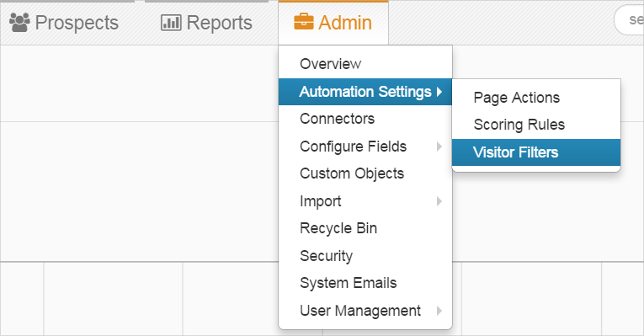Click the Admin briefcase icon
The width and height of the screenshot is (644, 336).
point(304,22)
